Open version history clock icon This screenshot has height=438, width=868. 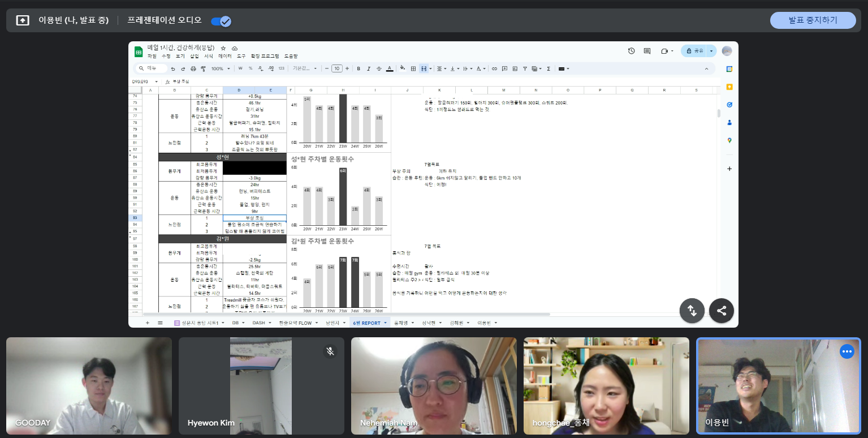631,51
